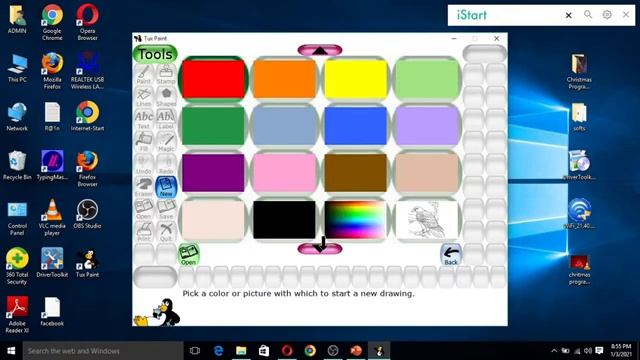640x360 pixels.
Task: Click the Back arrow button
Action: click(x=451, y=255)
